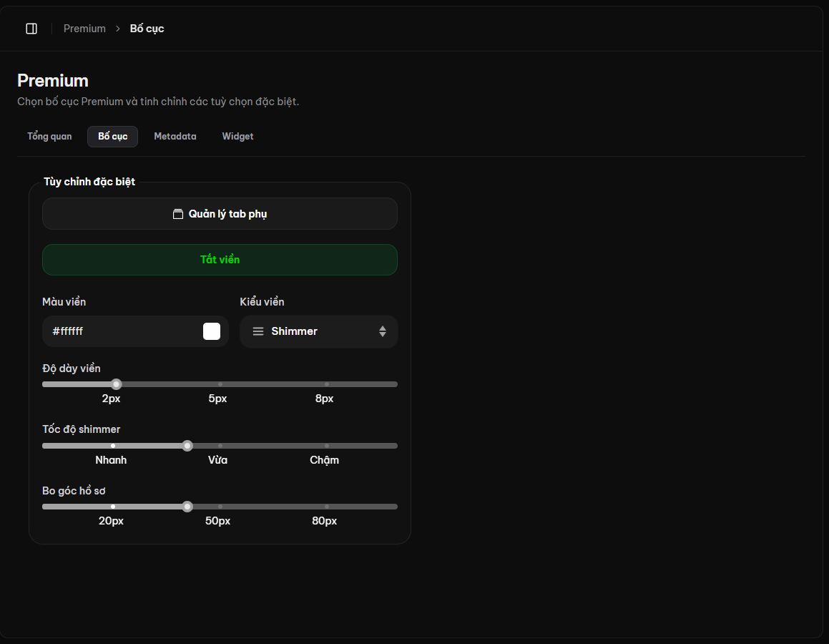Screen dimensions: 829x644
Task: Click the Chậm speed label
Action: tap(324, 460)
